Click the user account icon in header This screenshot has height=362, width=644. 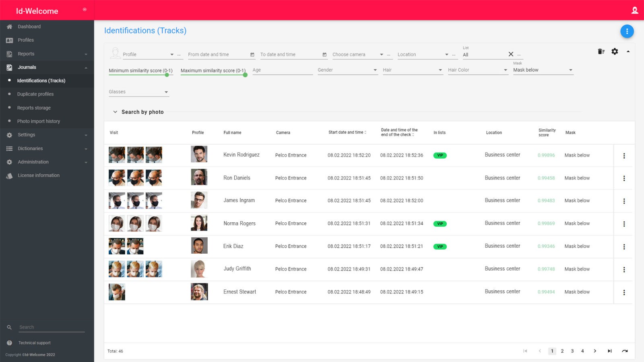click(x=635, y=10)
